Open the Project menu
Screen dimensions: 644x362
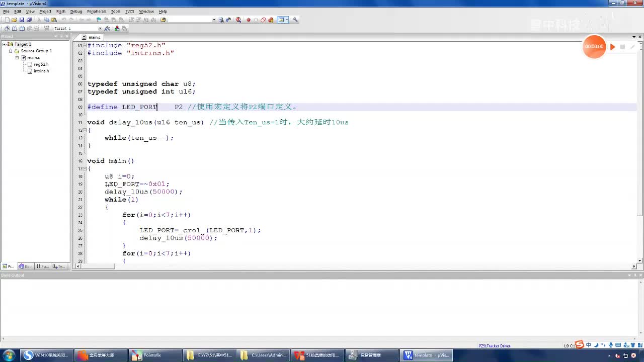click(45, 11)
